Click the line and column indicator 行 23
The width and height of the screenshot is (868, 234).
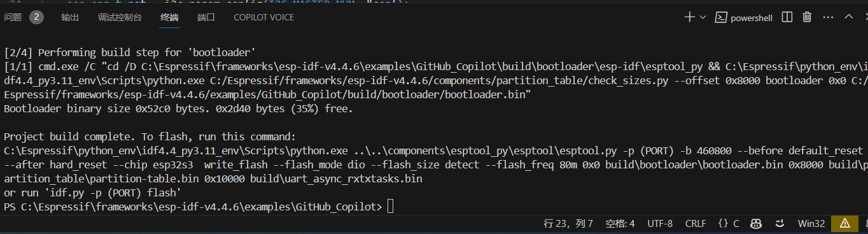pyautogui.click(x=568, y=223)
